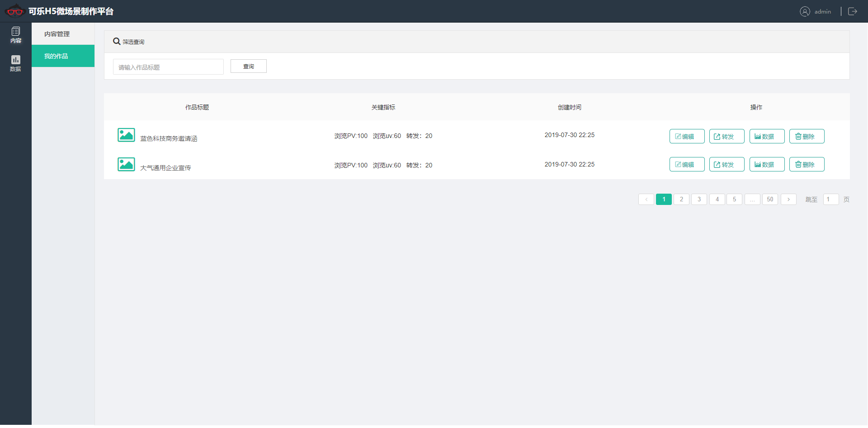Viewport: 868px width, 428px height.
Task: Go to previous page arrow
Action: tap(646, 199)
